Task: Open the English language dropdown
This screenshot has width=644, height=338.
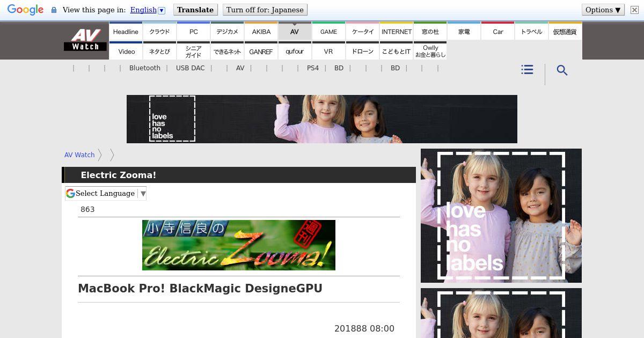Action: [x=148, y=10]
